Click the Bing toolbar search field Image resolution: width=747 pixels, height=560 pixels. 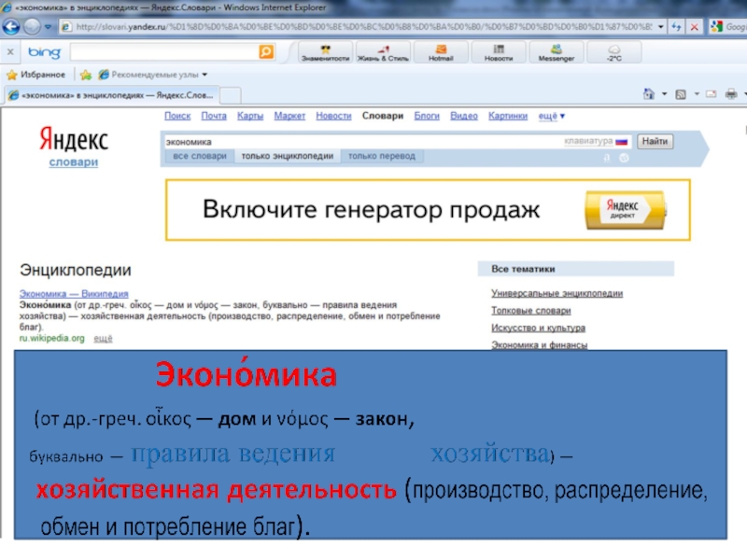tap(164, 52)
